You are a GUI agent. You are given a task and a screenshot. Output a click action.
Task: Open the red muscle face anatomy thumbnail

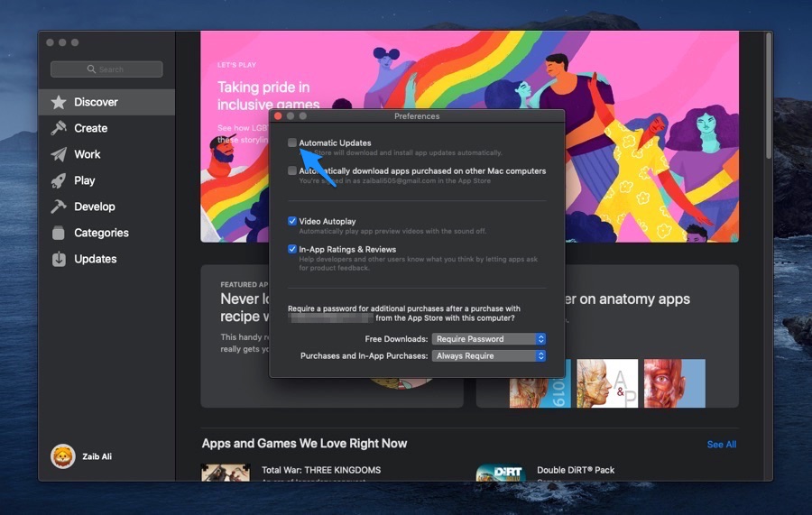pyautogui.click(x=674, y=383)
